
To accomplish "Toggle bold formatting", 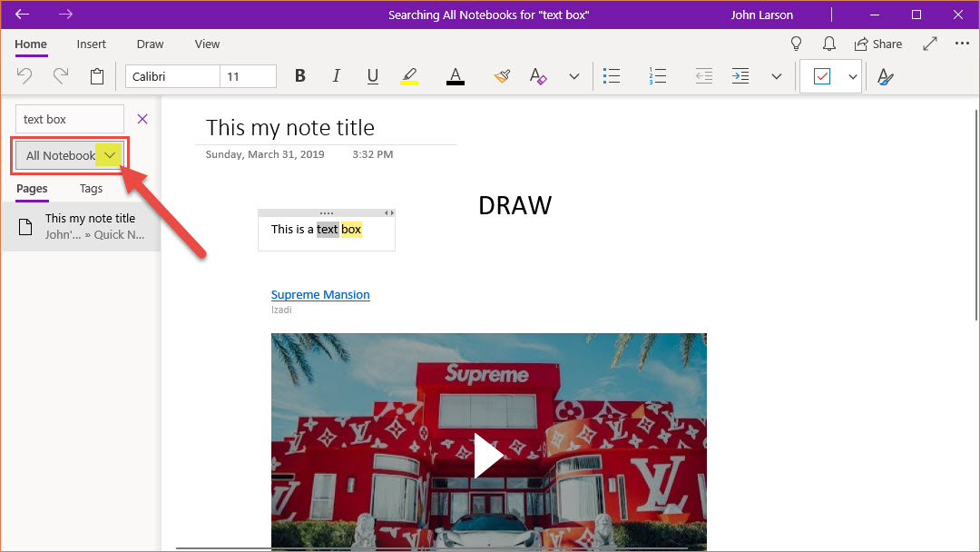I will tap(300, 77).
